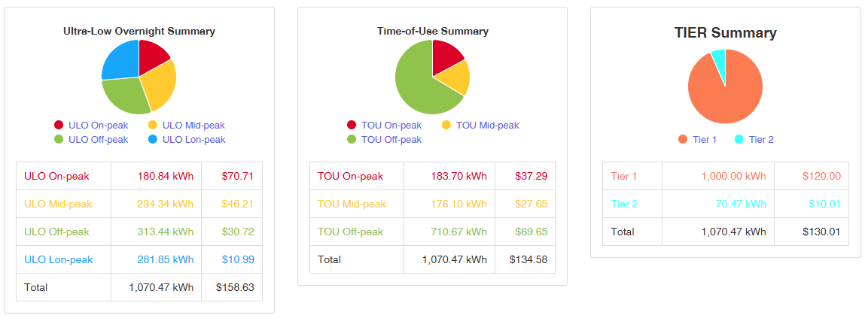The width and height of the screenshot is (868, 321).
Task: Click orange Tier 1 slice in TIER pie
Action: [724, 94]
